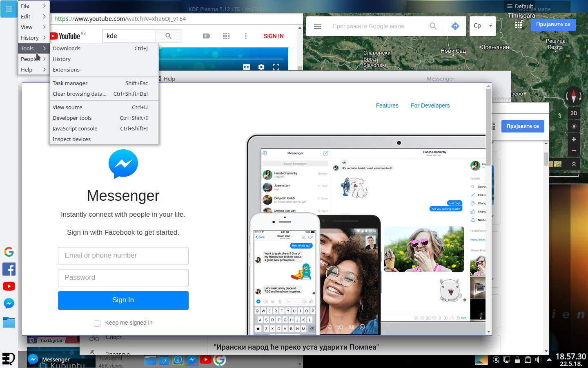The height and width of the screenshot is (368, 588).
Task: Open the Google Maps hamburger menu
Action: point(318,26)
